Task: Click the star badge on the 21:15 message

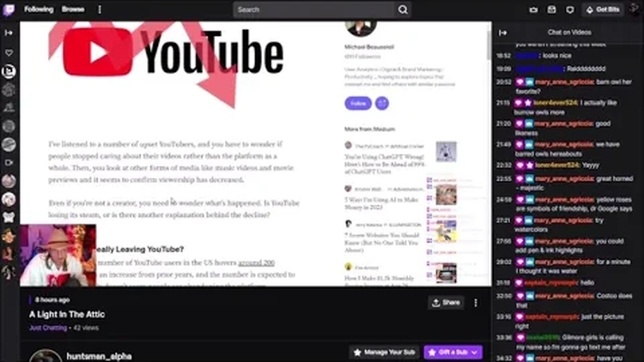Action: click(528, 103)
